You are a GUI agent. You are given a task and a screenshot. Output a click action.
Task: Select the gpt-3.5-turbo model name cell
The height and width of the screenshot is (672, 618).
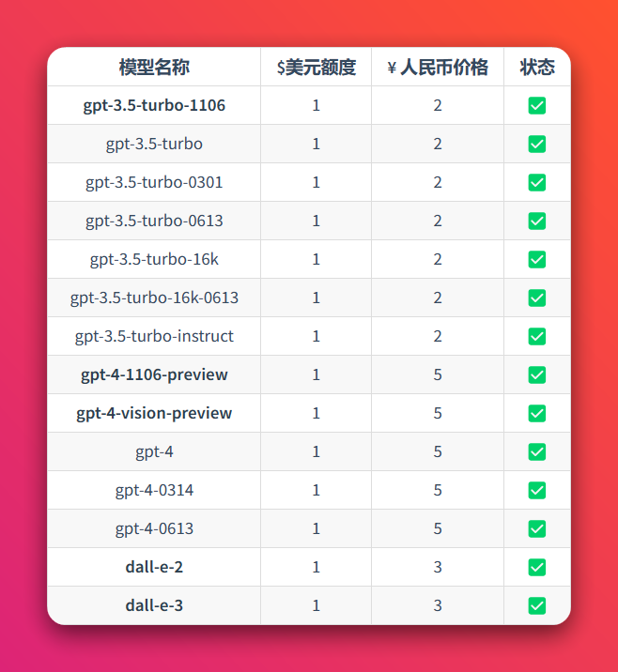(154, 144)
